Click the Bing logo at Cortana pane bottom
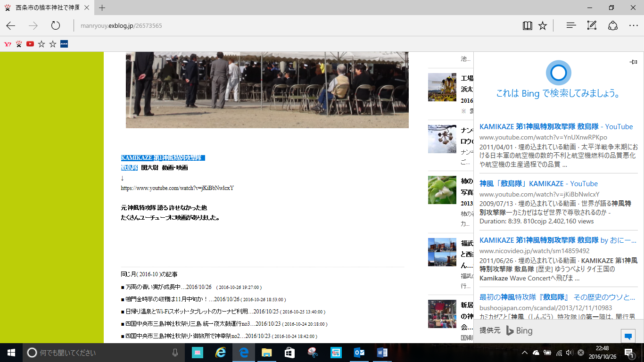The height and width of the screenshot is (362, 644). (x=519, y=330)
